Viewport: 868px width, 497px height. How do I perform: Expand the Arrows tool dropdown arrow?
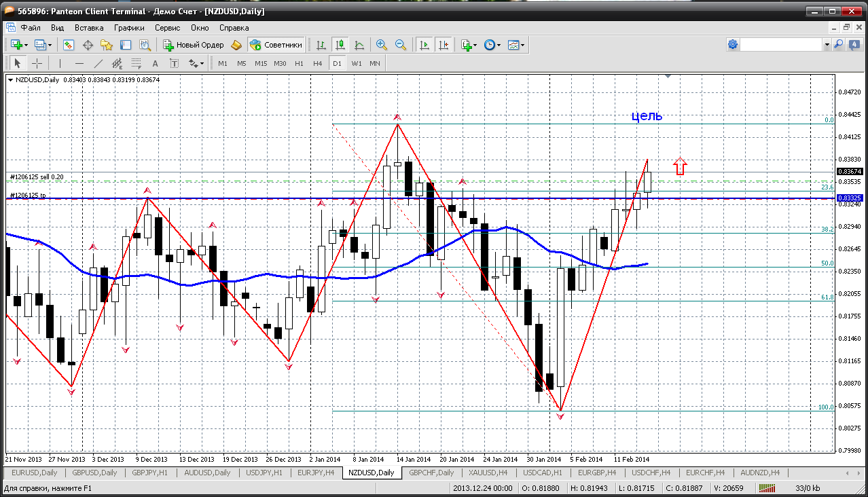(x=202, y=63)
